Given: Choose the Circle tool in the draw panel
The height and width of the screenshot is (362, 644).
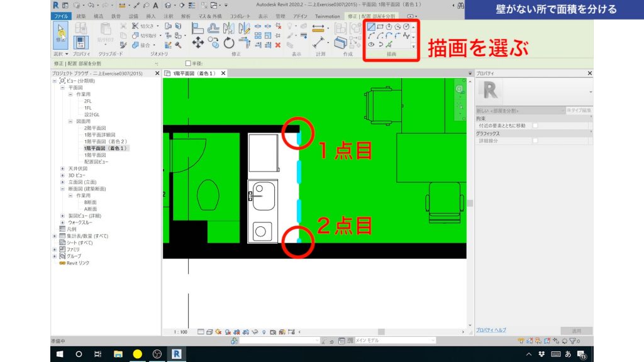Looking at the screenshot, I should tap(407, 26).
